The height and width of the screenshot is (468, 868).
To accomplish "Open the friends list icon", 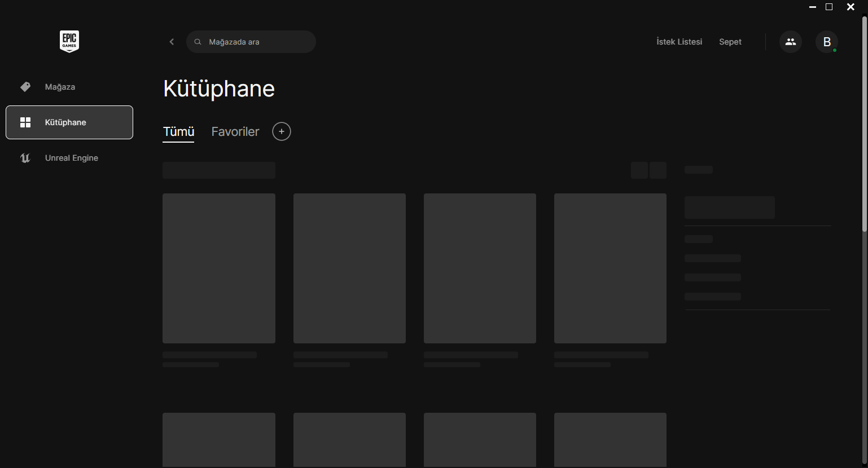I will point(791,42).
